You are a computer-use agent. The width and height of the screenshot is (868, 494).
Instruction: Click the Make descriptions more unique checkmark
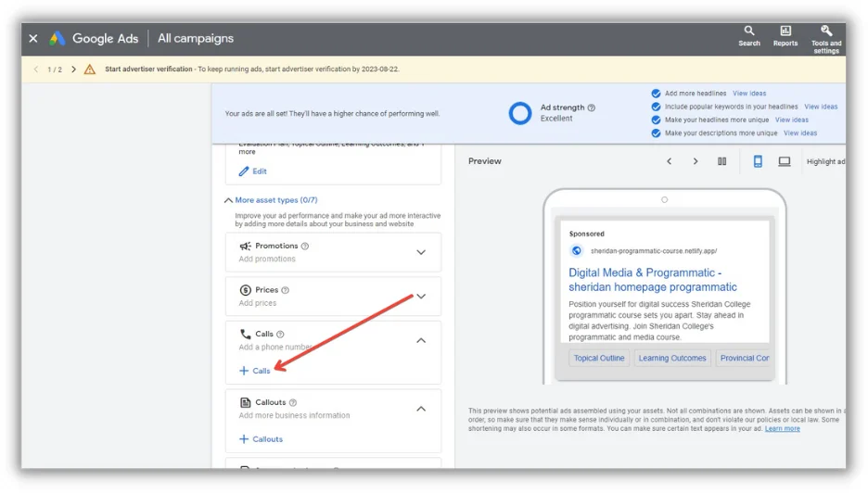[656, 133]
